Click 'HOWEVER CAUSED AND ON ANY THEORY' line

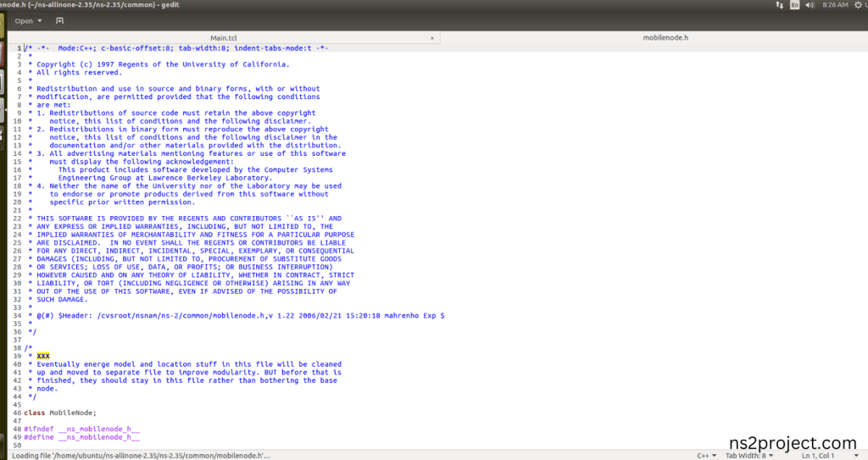[x=191, y=275]
